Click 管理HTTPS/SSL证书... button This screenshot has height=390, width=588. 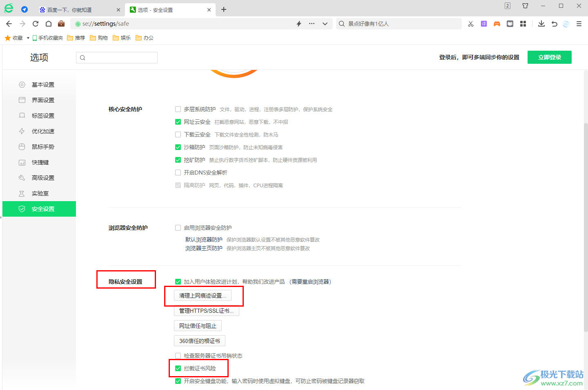click(x=207, y=311)
